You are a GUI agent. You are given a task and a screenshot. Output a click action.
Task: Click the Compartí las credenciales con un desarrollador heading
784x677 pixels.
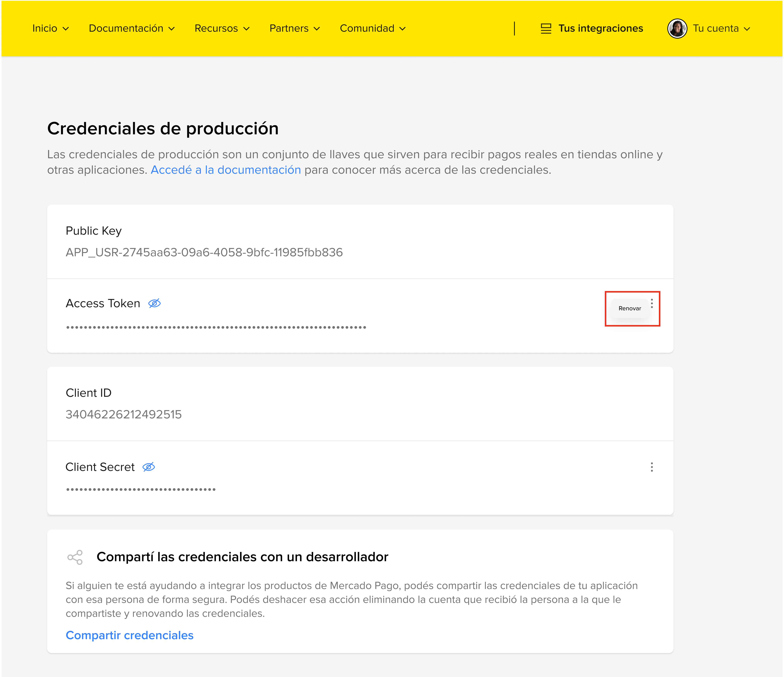coord(243,557)
